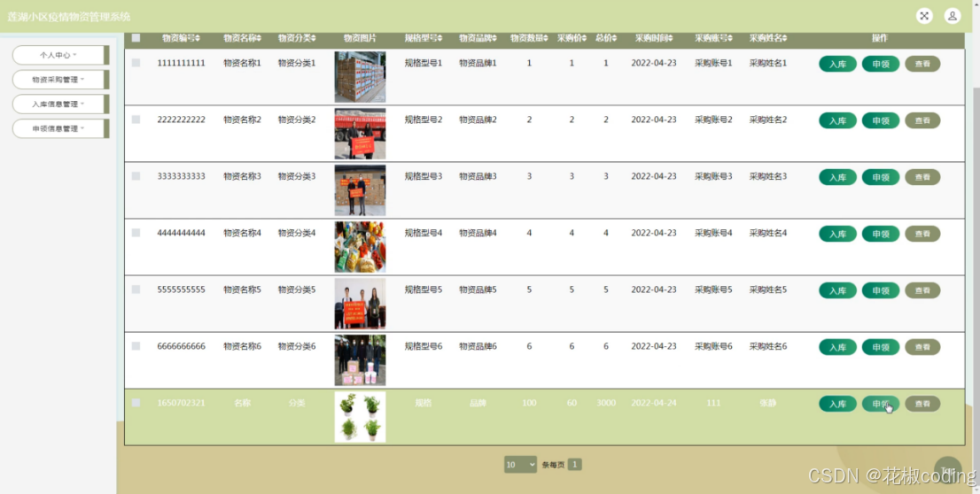Sort by 采购时间 column arrows
980x494 pixels.
(671, 39)
